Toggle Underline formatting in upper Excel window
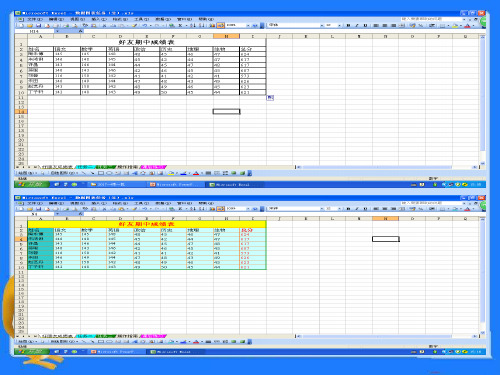The image size is (500, 375). coord(365,25)
